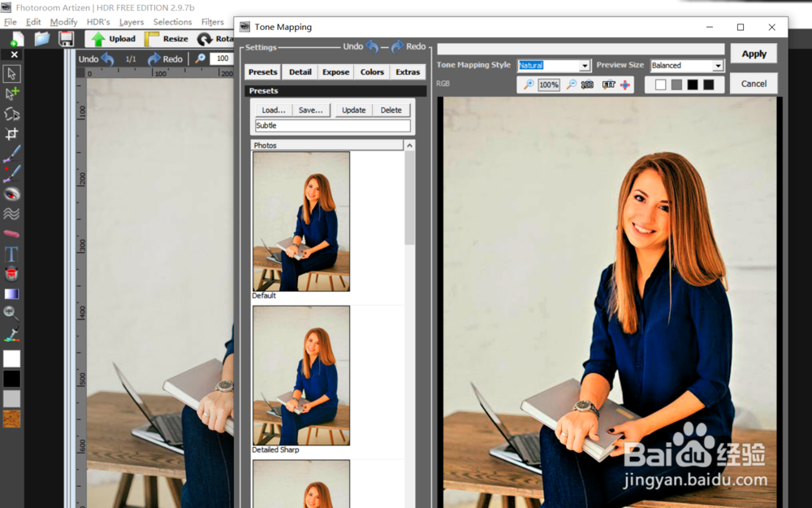Select the gradient tool
Viewport: 812px width, 508px height.
pyautogui.click(x=11, y=294)
